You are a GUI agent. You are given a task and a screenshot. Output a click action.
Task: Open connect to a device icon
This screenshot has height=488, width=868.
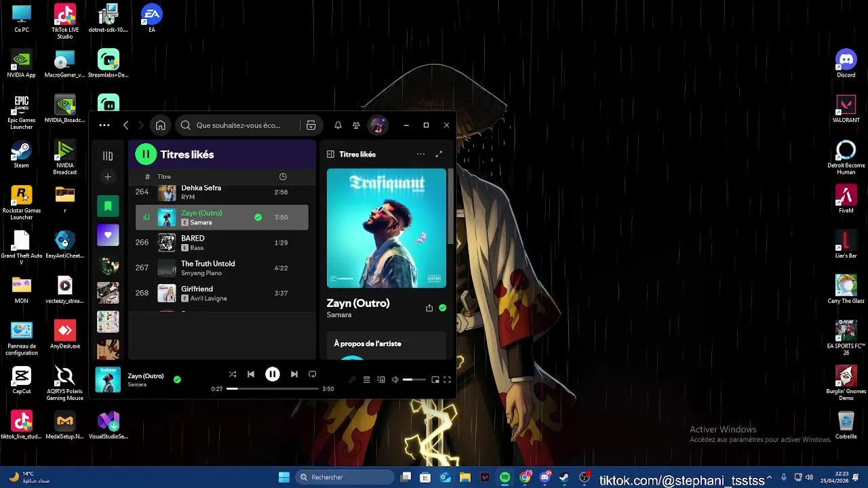[x=381, y=380]
